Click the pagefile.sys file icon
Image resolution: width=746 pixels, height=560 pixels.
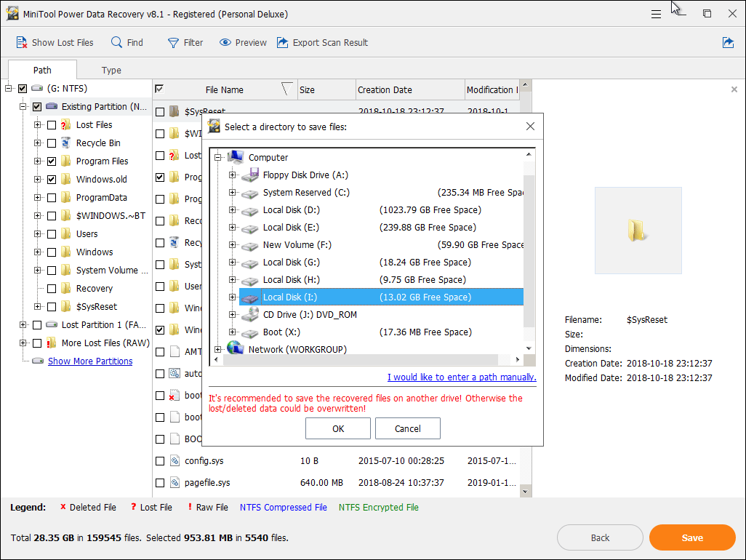(x=175, y=482)
